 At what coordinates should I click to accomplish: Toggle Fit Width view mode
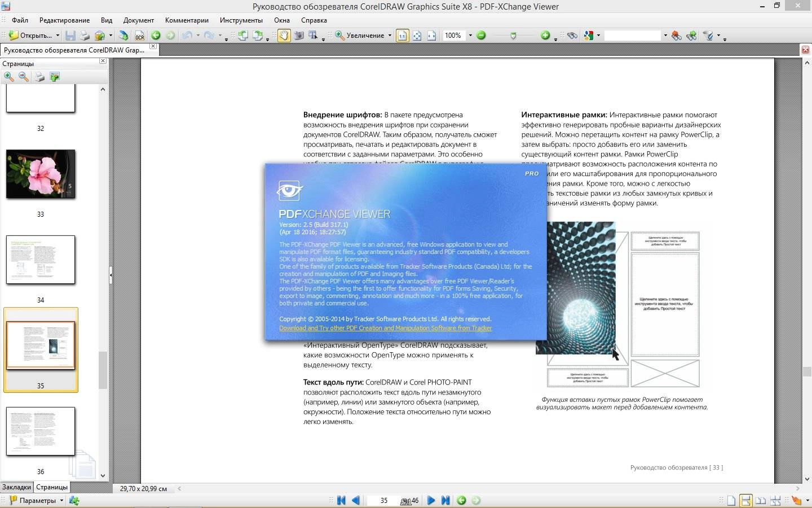[431, 36]
